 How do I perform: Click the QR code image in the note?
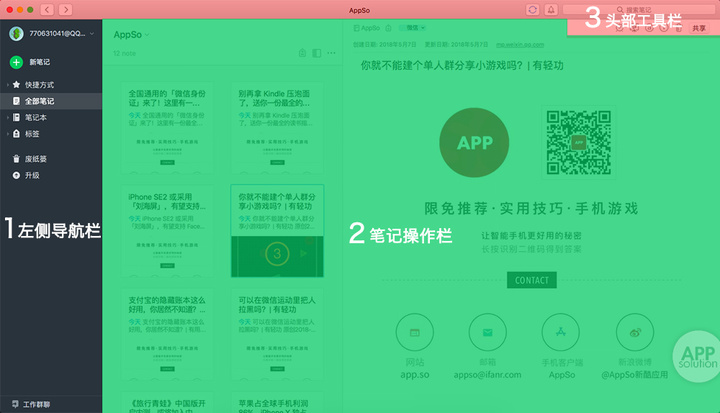pos(579,142)
